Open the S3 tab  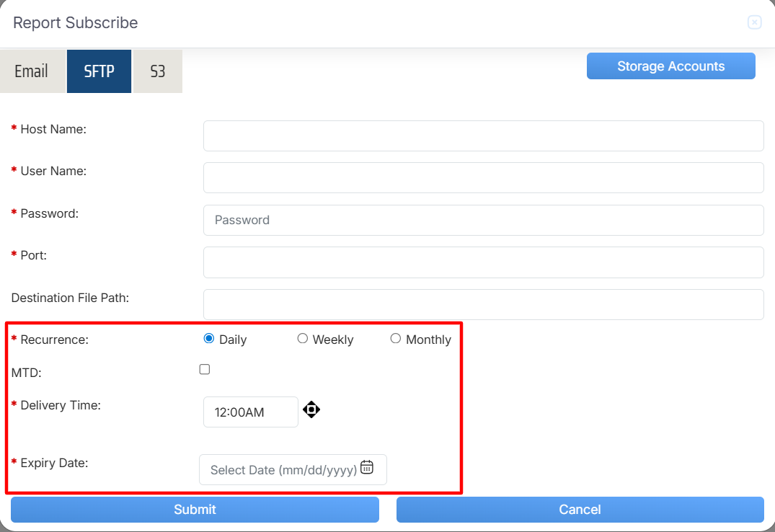(157, 71)
